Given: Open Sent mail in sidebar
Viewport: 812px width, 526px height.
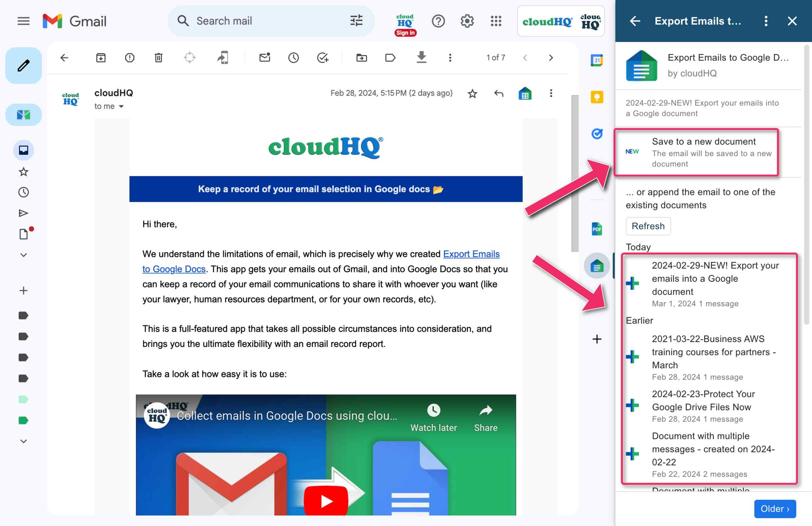Looking at the screenshot, I should (x=23, y=213).
